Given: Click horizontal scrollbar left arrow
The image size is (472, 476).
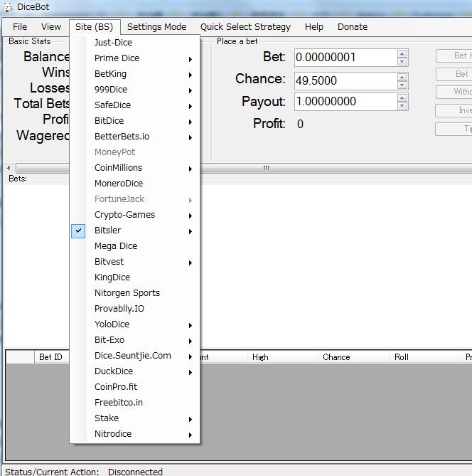Looking at the screenshot, I should pos(9,168).
